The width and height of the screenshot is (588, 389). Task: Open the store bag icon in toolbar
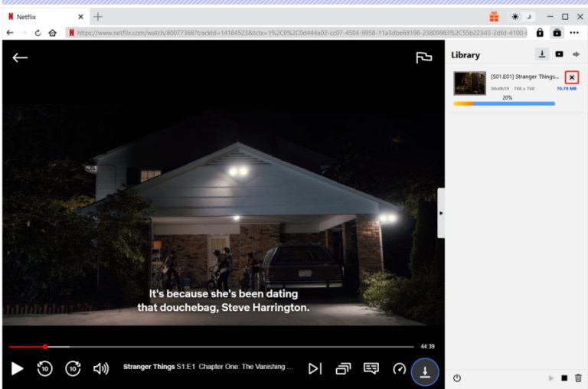[x=557, y=33]
